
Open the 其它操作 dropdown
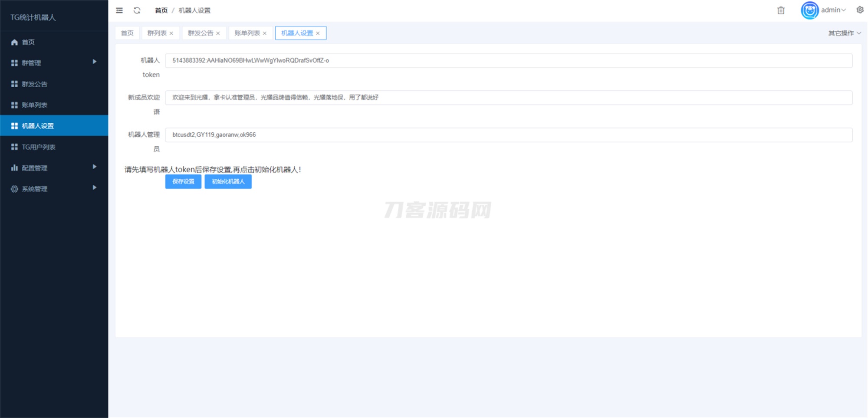click(x=844, y=33)
